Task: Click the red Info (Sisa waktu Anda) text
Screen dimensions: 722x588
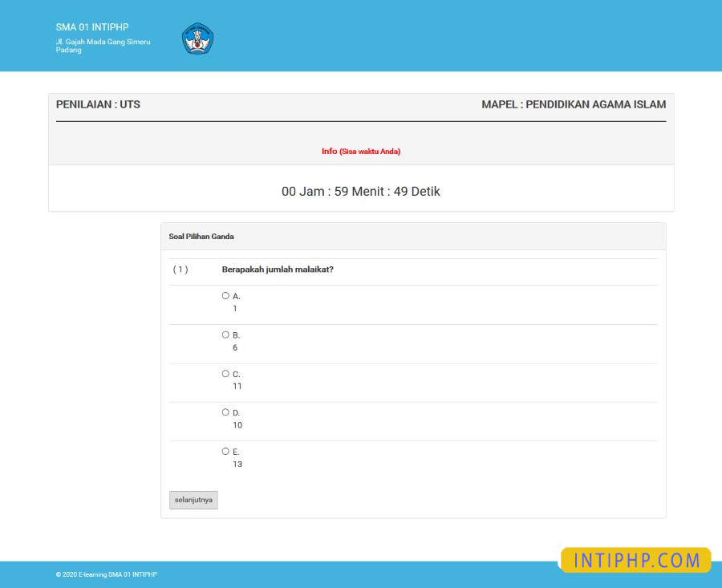Action: point(361,151)
